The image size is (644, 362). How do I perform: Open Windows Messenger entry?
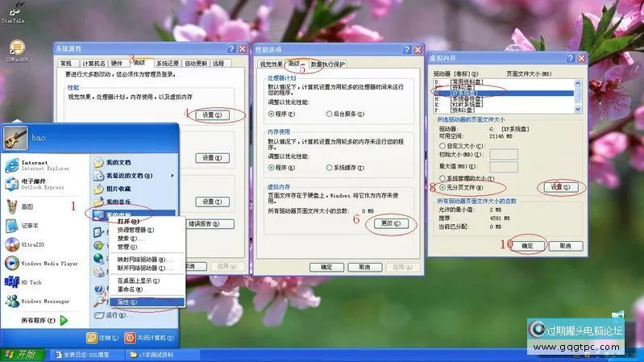coord(38,302)
